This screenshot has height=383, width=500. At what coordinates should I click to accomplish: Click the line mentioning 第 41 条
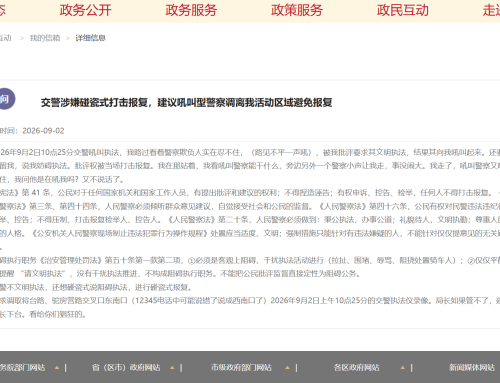pos(250,193)
